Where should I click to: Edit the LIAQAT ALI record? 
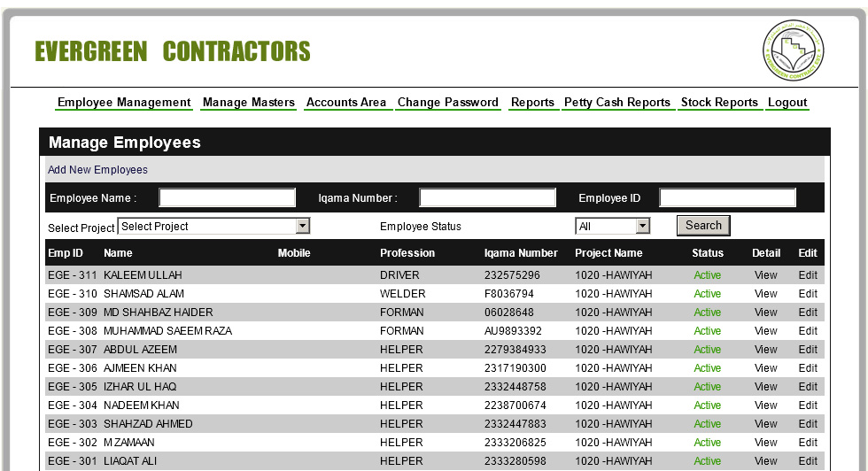click(x=808, y=461)
